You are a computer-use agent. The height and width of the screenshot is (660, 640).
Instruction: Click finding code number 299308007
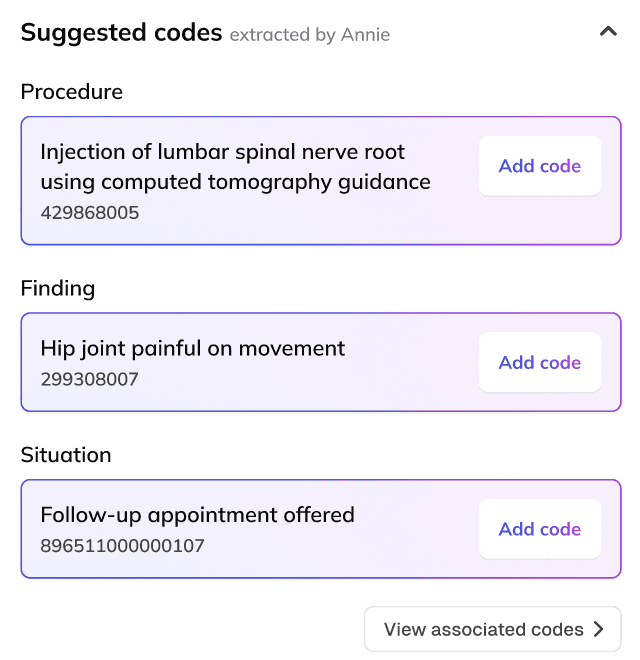[x=89, y=379]
